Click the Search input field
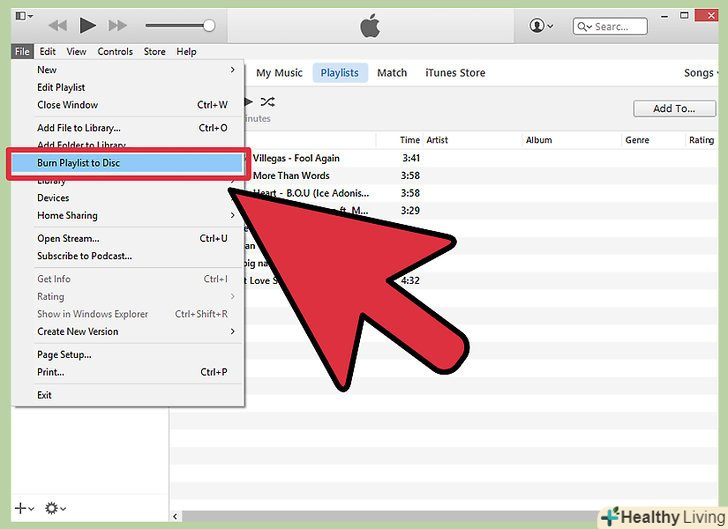The width and height of the screenshot is (728, 529). click(x=610, y=26)
